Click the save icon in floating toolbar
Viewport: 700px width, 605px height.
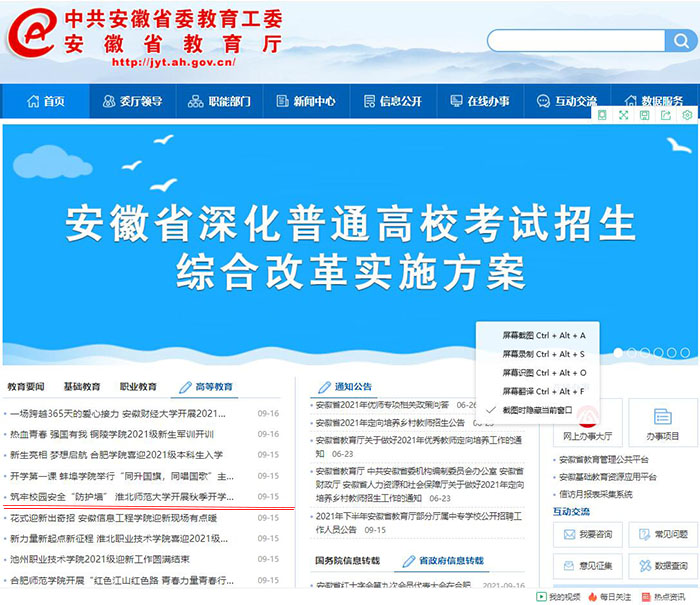pos(645,116)
